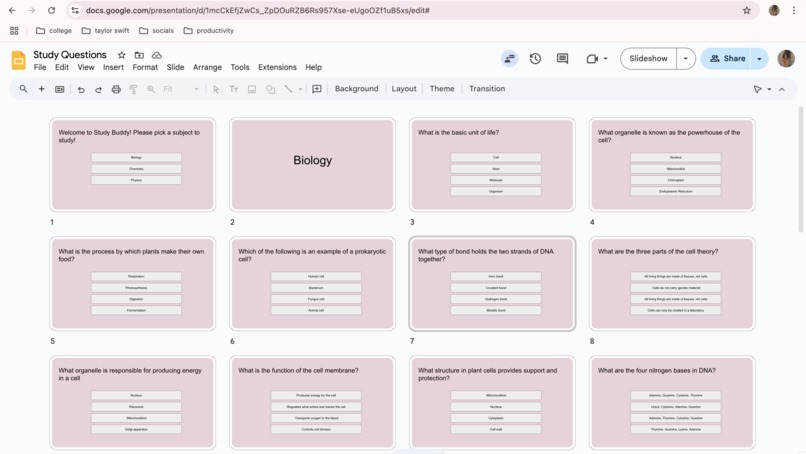Image resolution: width=806 pixels, height=454 pixels.
Task: Open the Format menu
Action: [145, 67]
